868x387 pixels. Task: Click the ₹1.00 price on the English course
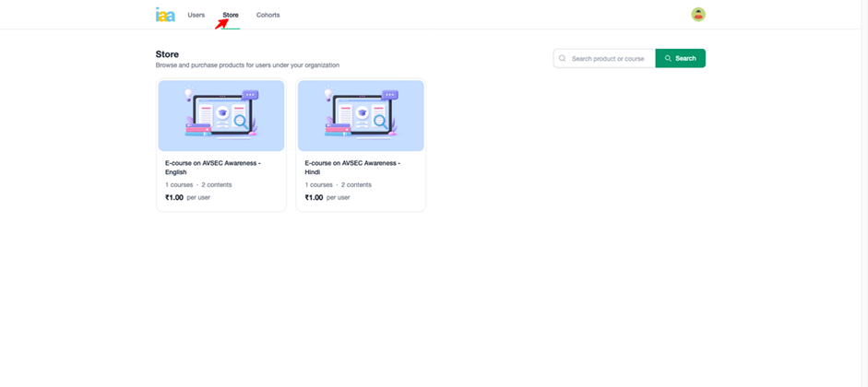(x=174, y=197)
